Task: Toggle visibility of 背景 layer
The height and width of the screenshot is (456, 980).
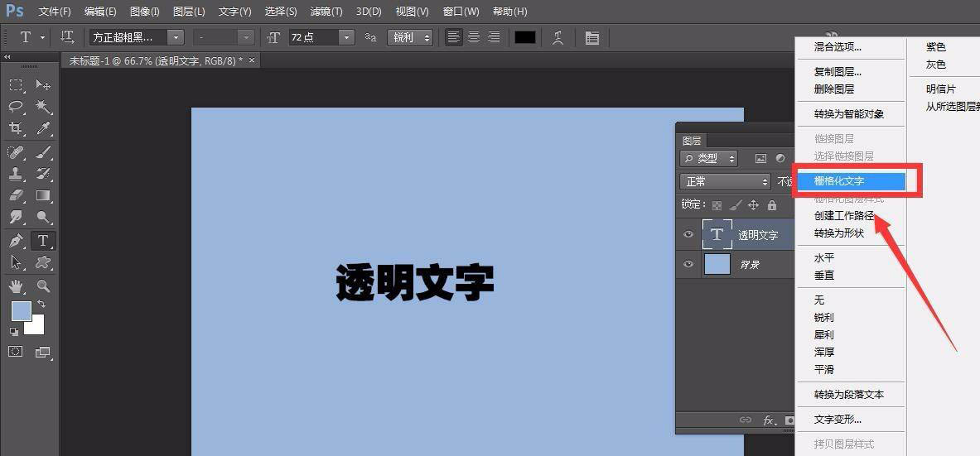Action: pyautogui.click(x=688, y=264)
